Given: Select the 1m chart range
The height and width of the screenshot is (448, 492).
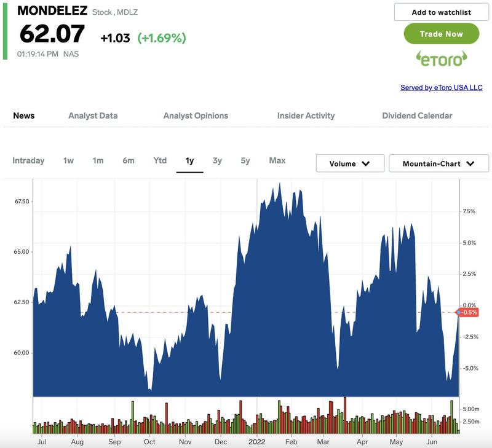Looking at the screenshot, I should (x=98, y=160).
